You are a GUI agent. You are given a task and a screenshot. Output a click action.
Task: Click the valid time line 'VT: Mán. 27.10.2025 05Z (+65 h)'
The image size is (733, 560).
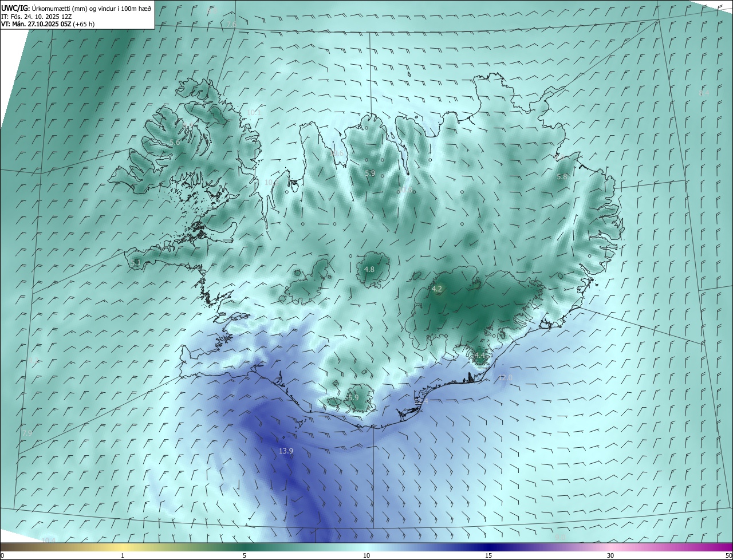click(48, 24)
